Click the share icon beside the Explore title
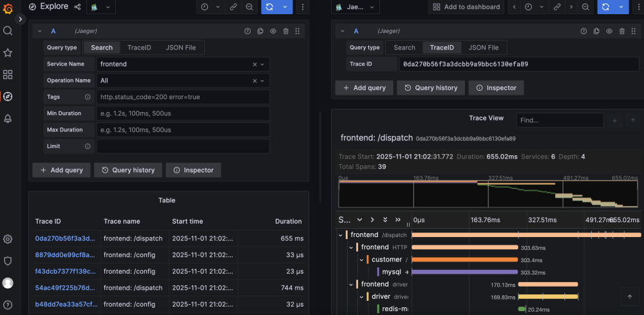Viewport: 644px width, 315px height. point(78,6)
